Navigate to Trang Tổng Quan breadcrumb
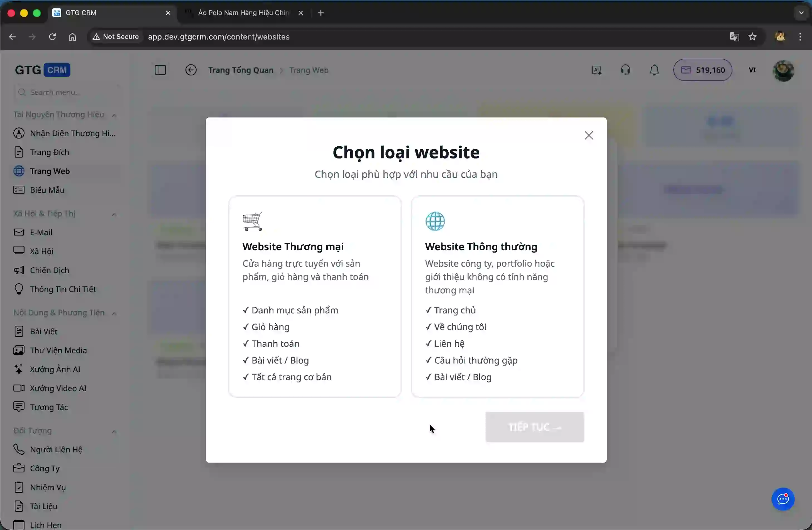Viewport: 812px width, 530px height. tap(241, 70)
